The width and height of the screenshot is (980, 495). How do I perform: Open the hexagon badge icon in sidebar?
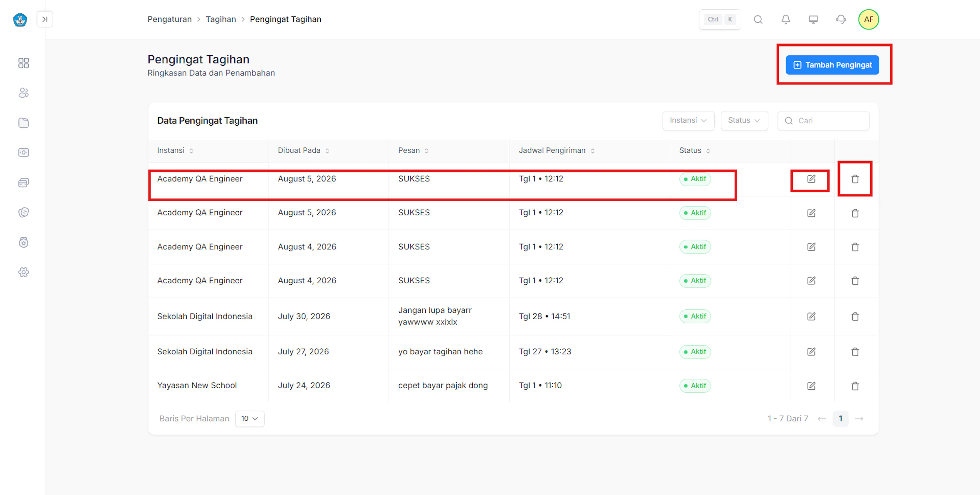pyautogui.click(x=23, y=242)
